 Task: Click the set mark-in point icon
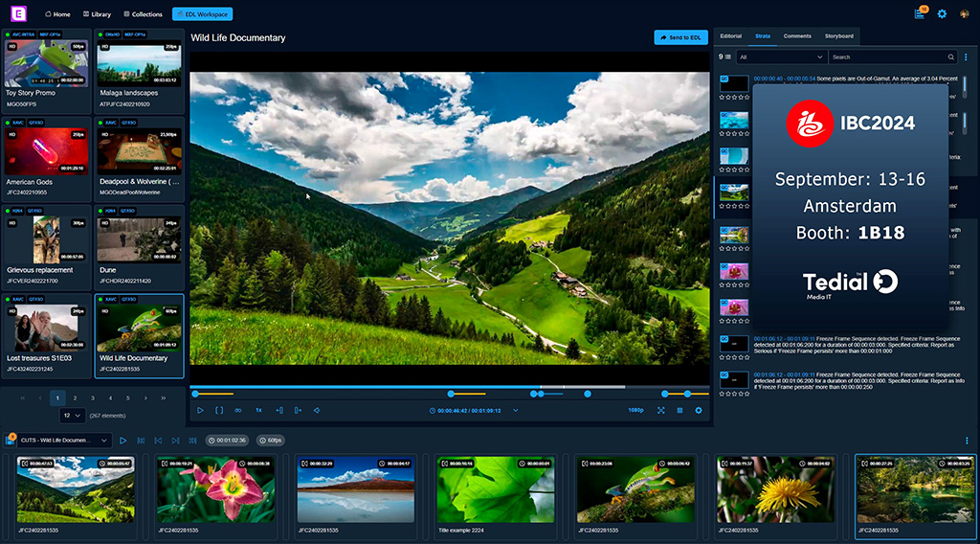(279, 411)
